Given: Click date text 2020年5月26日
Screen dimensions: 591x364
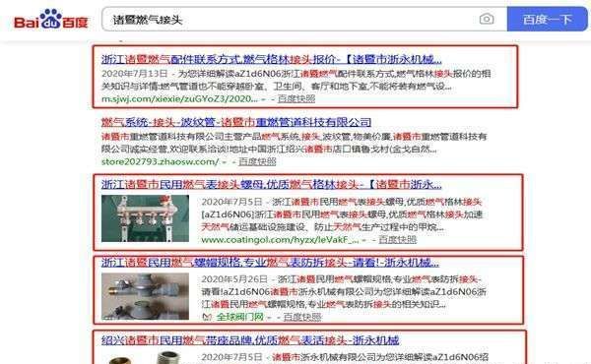Looking at the screenshot, I should 234,279.
